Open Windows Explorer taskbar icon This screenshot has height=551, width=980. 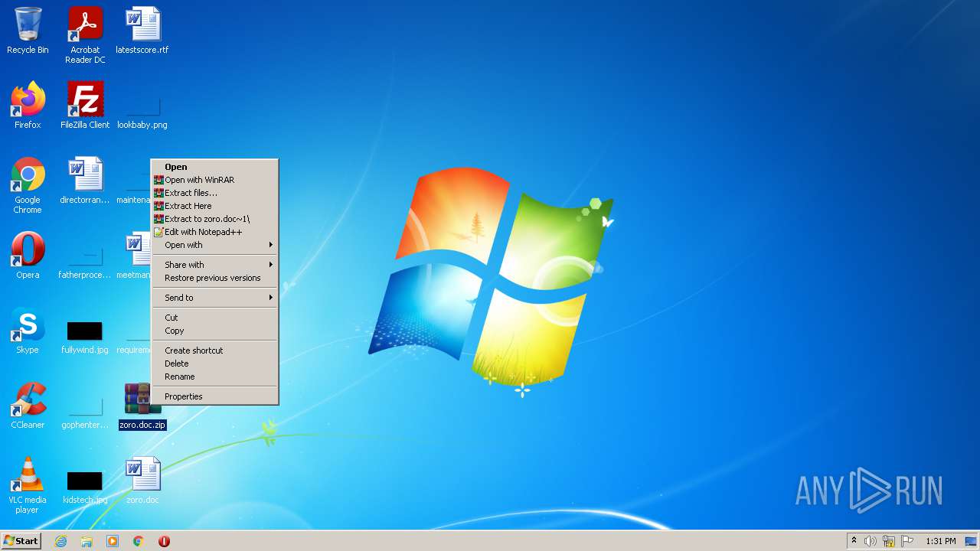87,541
